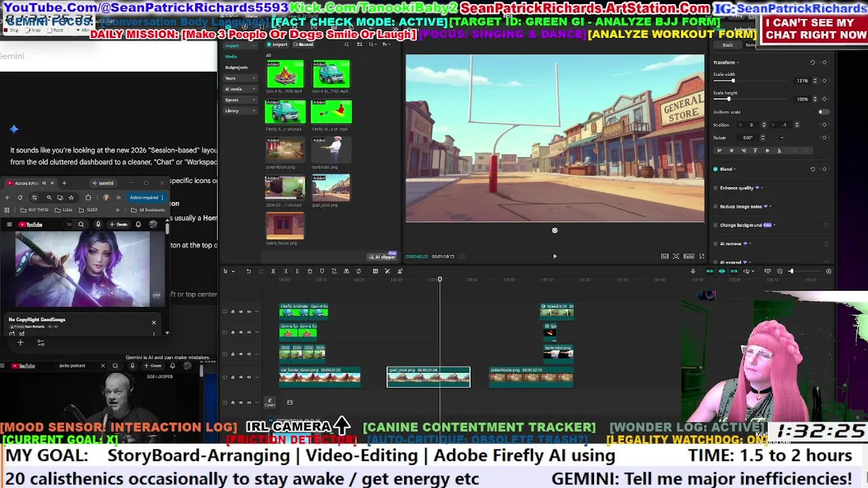The image size is (868, 488).
Task: Enable the Enhance quality checkbox
Action: tap(715, 188)
